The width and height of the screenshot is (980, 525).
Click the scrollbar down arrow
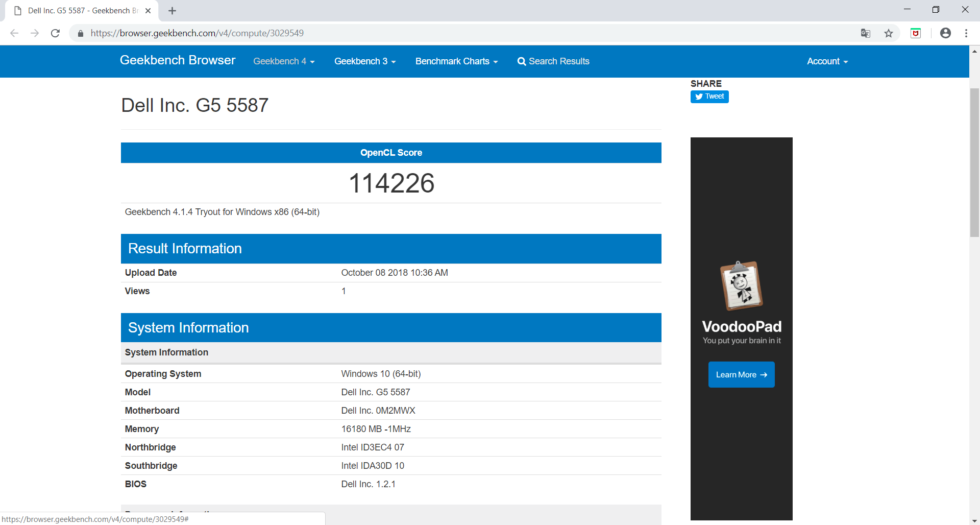point(974,520)
